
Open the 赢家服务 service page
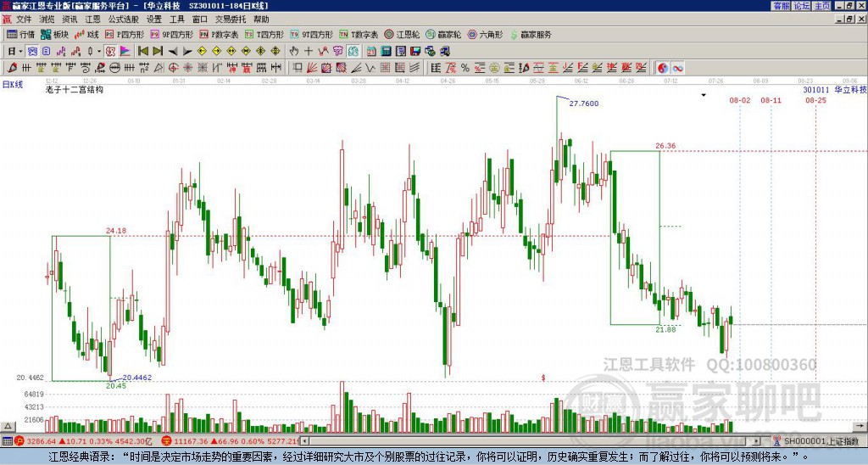531,34
